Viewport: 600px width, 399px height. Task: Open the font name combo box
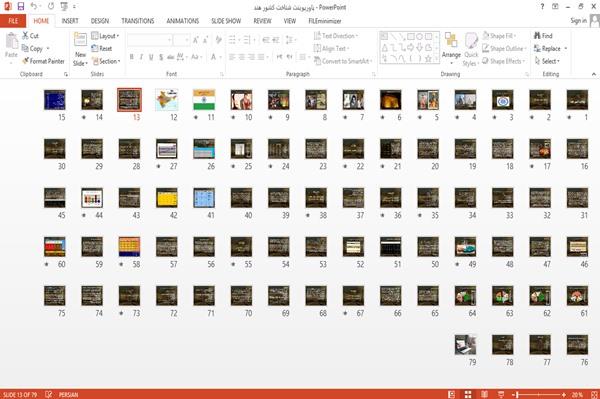coord(149,40)
